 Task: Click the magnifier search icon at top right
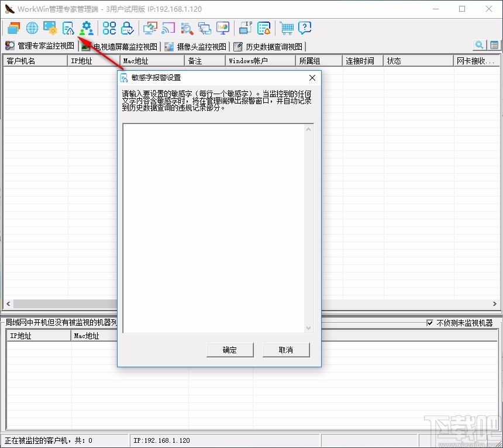click(479, 45)
